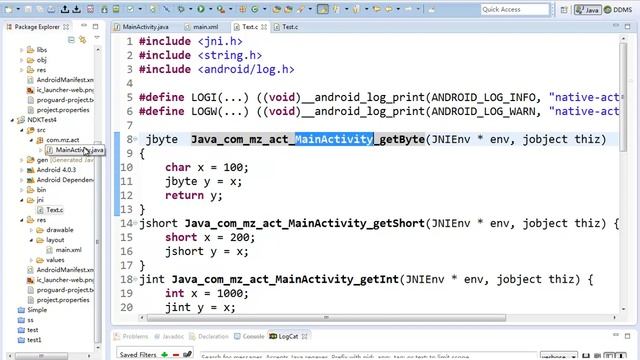Image resolution: width=640 pixels, height=360 pixels.
Task: Open the New Java Class dropdown arrow
Action: pos(264,9)
